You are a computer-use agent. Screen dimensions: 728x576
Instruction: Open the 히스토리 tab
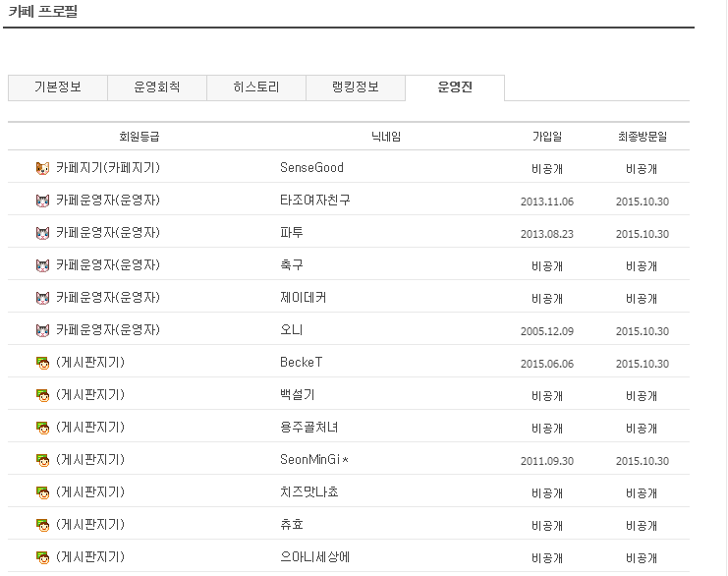click(x=256, y=87)
